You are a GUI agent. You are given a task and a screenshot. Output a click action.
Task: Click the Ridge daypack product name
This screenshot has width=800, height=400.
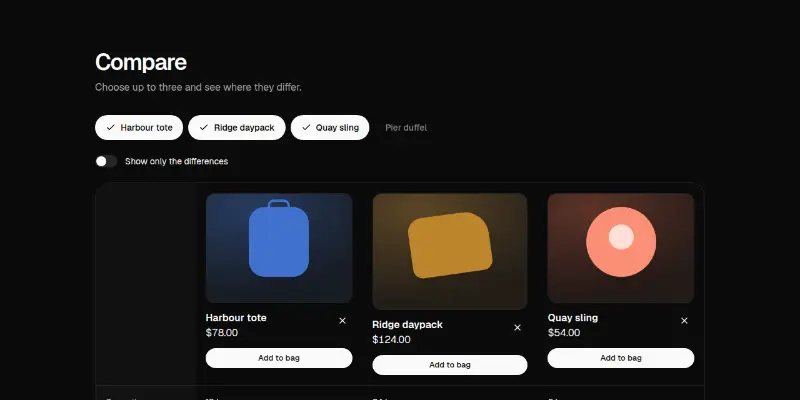407,324
